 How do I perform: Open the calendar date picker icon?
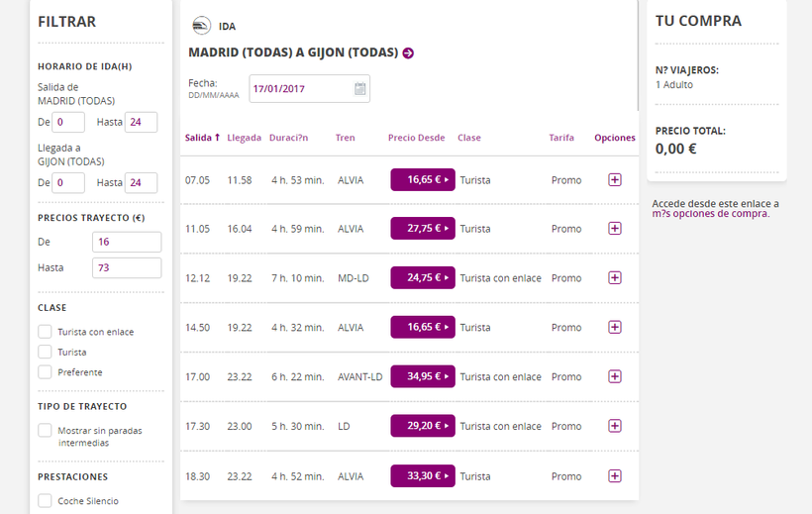tap(360, 89)
